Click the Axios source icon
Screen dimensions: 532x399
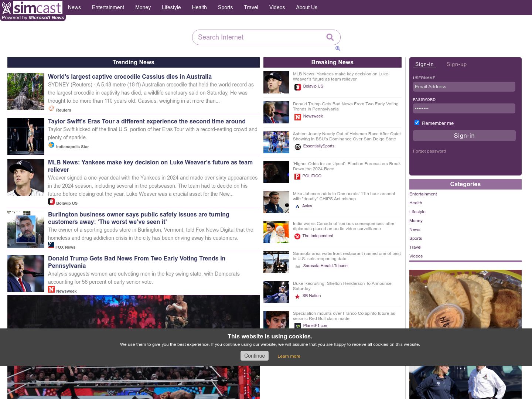pos(297,207)
